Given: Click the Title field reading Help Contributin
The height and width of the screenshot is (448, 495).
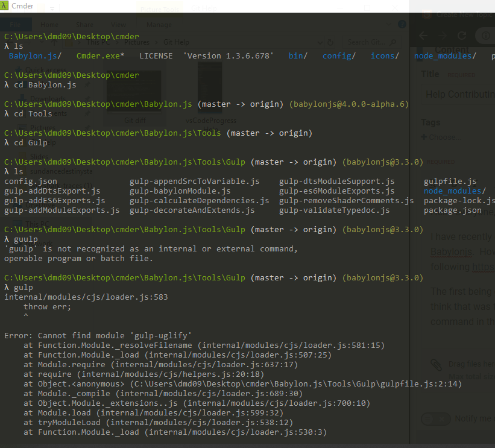Looking at the screenshot, I should click(x=458, y=94).
